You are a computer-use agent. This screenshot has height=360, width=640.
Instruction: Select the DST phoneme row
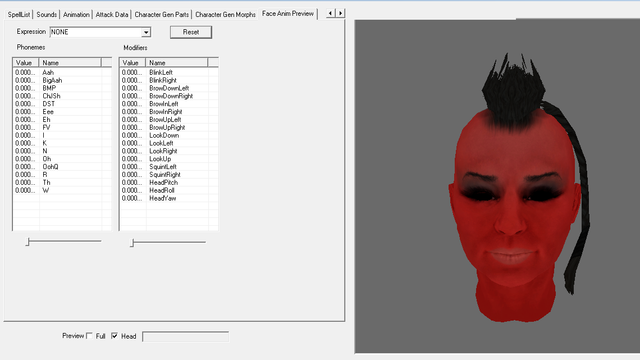pos(62,104)
